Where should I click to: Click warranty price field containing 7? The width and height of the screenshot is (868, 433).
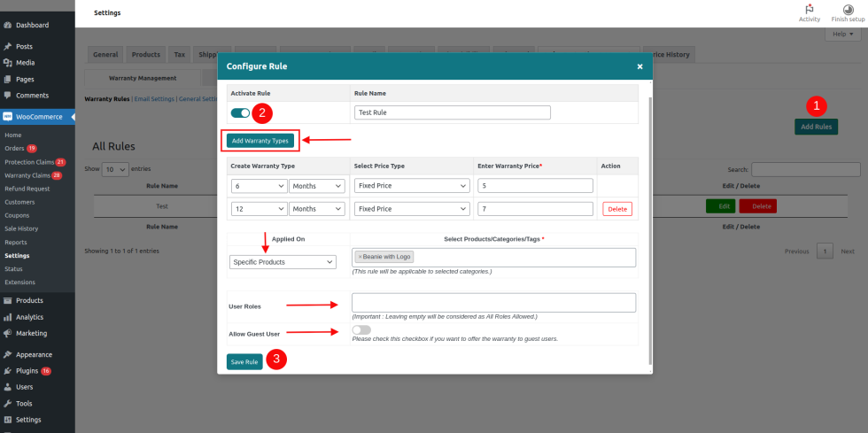pyautogui.click(x=535, y=209)
